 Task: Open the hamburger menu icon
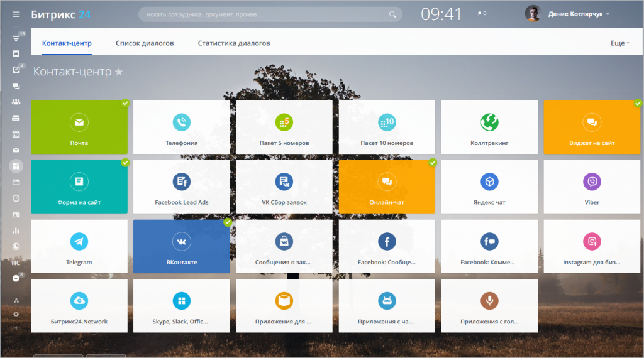click(16, 14)
